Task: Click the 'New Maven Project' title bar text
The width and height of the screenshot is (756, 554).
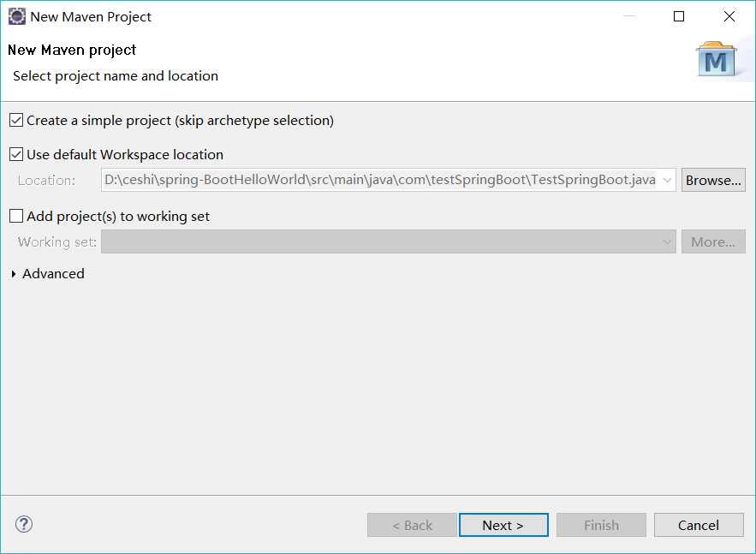Action: tap(91, 16)
